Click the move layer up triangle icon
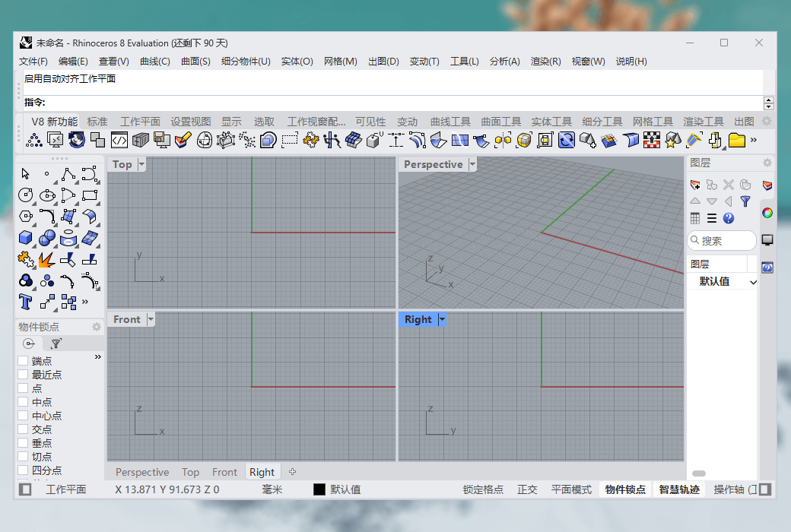Screen dimensions: 791x532 click(695, 201)
